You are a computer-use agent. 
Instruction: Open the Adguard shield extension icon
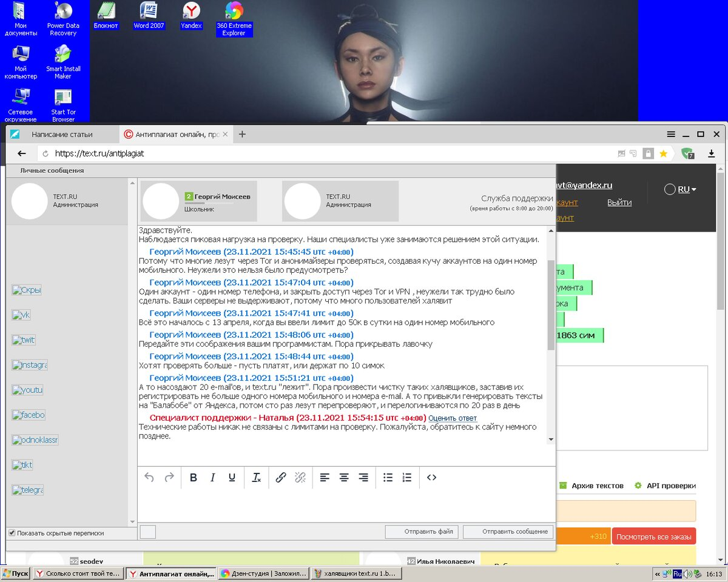[x=687, y=154]
